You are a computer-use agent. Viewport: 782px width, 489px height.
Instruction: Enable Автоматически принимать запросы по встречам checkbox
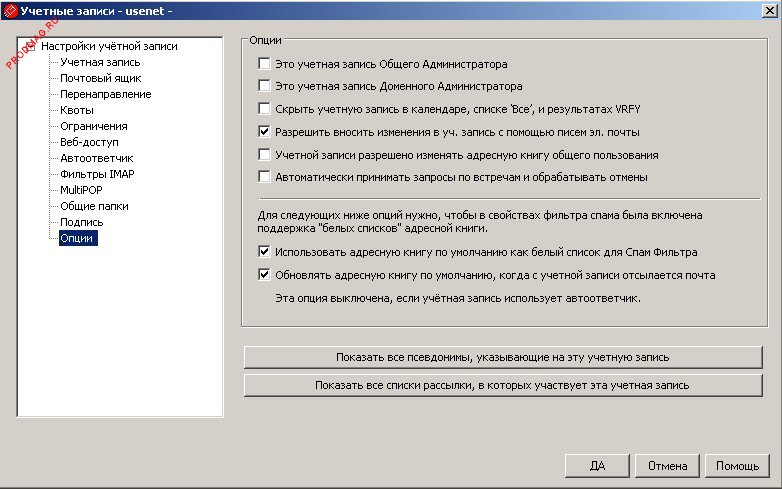[264, 177]
